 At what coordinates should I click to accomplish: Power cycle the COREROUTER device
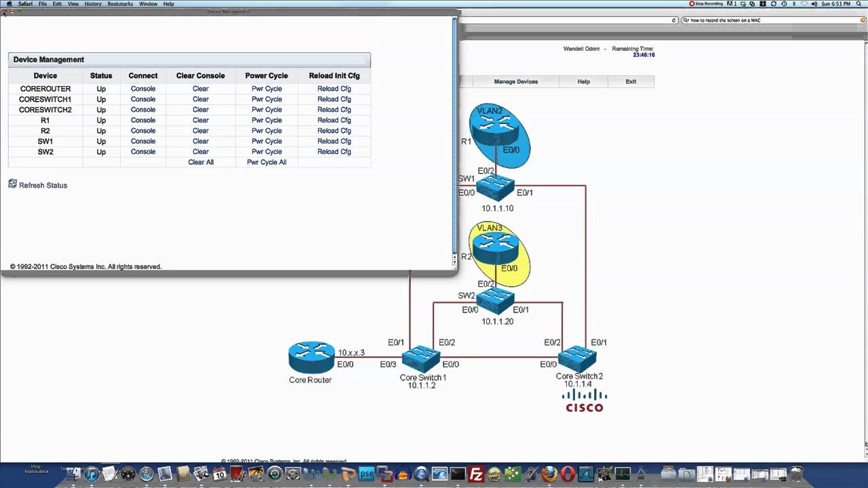tap(267, 88)
